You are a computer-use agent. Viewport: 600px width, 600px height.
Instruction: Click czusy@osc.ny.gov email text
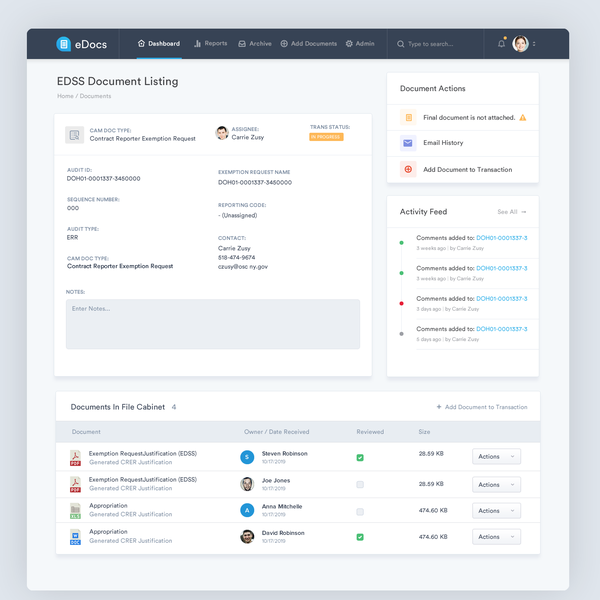coord(243,267)
